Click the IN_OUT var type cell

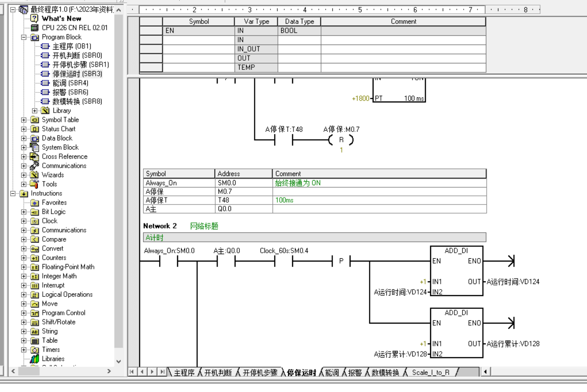[256, 49]
